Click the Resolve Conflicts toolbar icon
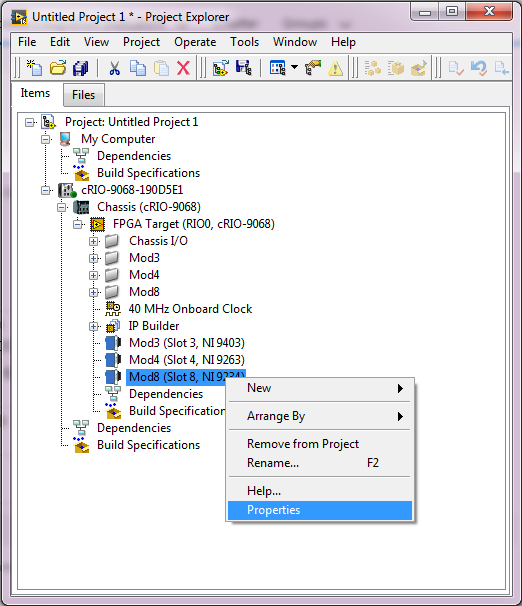The image size is (522, 606). coord(313,68)
